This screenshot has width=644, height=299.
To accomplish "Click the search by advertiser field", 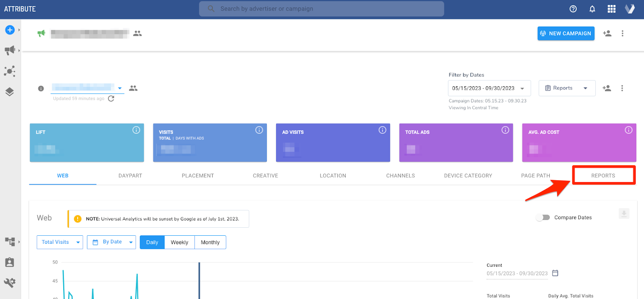I will click(x=321, y=9).
